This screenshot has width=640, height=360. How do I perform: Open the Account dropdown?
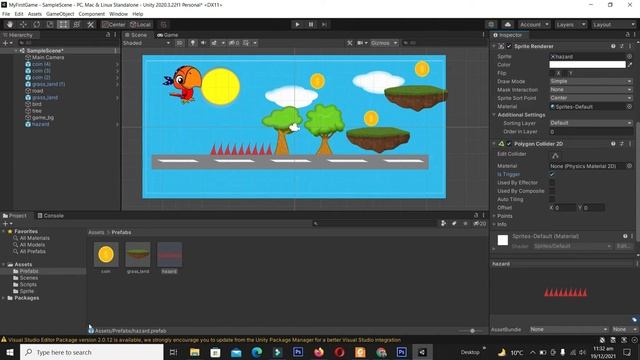(534, 24)
